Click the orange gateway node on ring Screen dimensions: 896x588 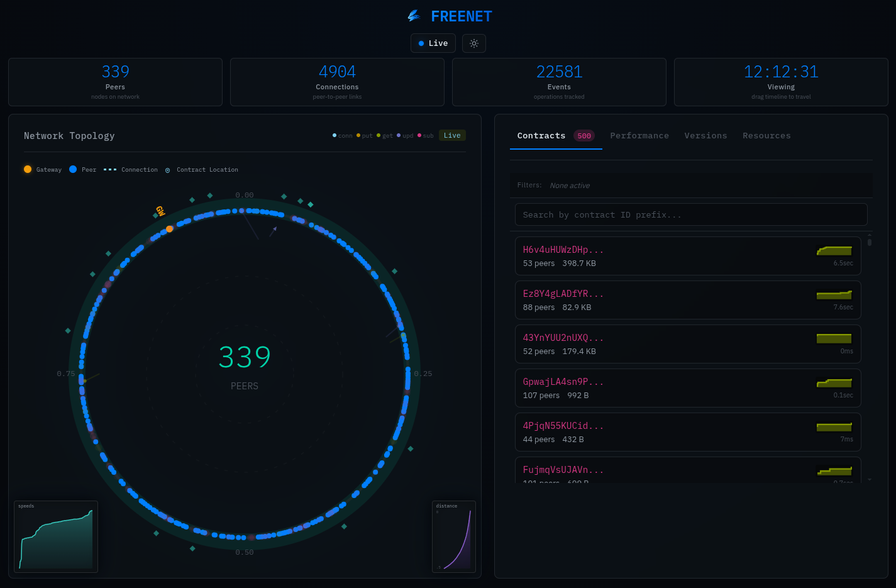coord(169,229)
